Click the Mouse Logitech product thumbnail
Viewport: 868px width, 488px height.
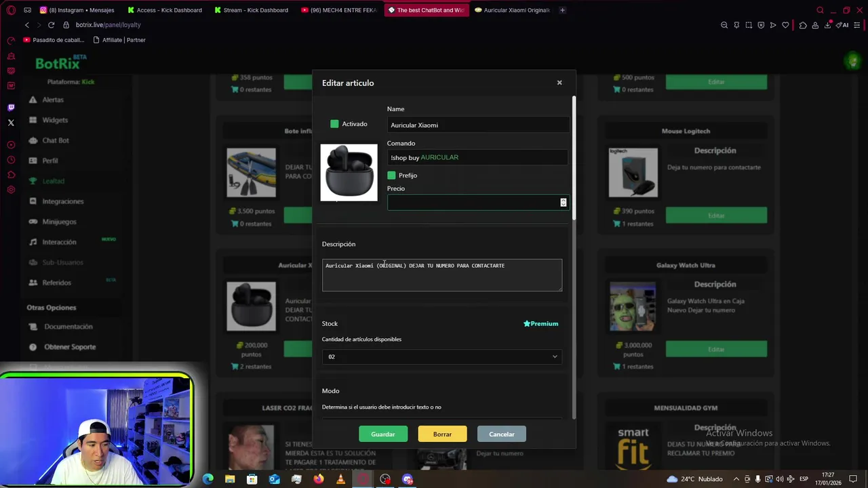tap(633, 172)
